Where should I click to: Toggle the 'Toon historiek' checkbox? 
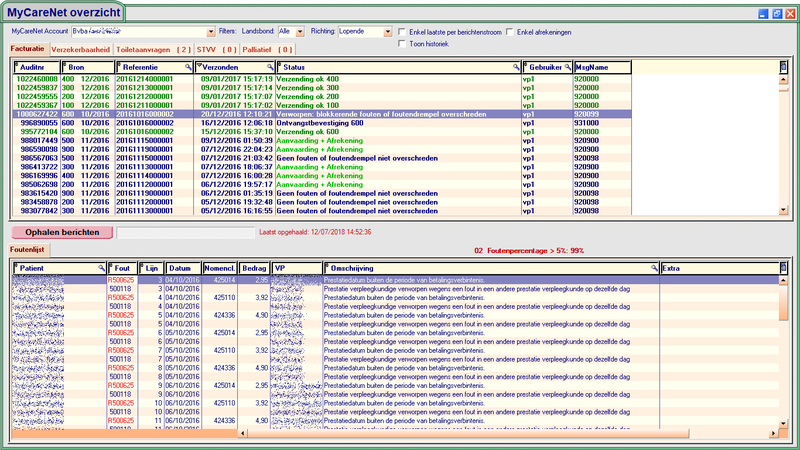tap(402, 44)
